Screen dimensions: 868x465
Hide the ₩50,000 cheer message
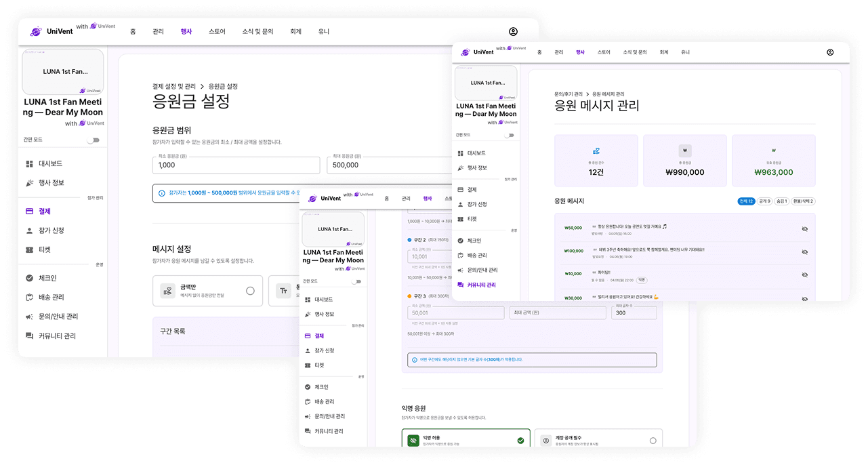(x=804, y=229)
